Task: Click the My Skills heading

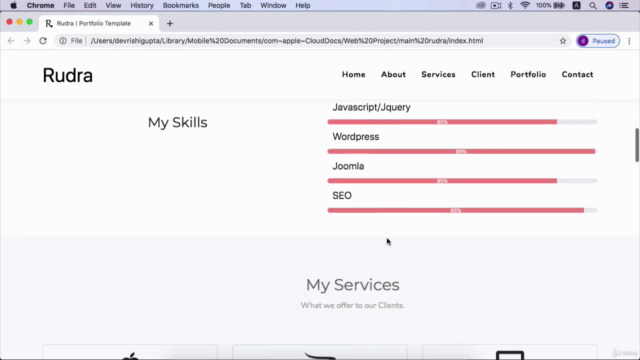Action: (x=178, y=122)
